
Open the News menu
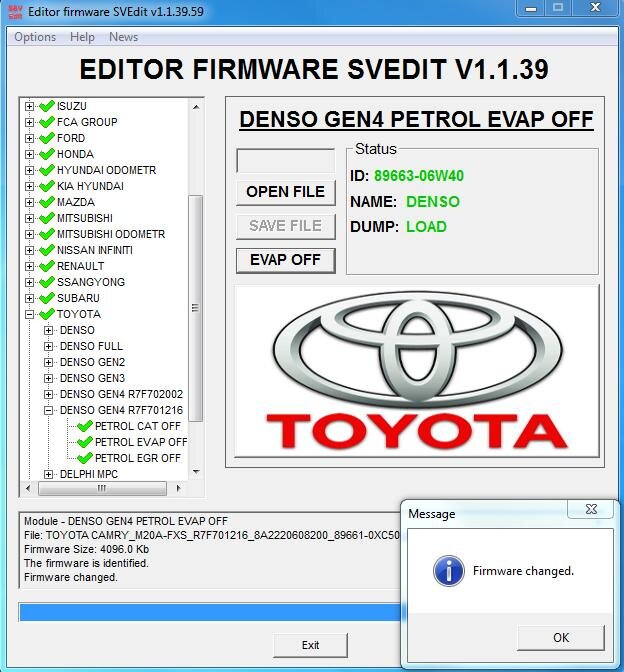(123, 37)
